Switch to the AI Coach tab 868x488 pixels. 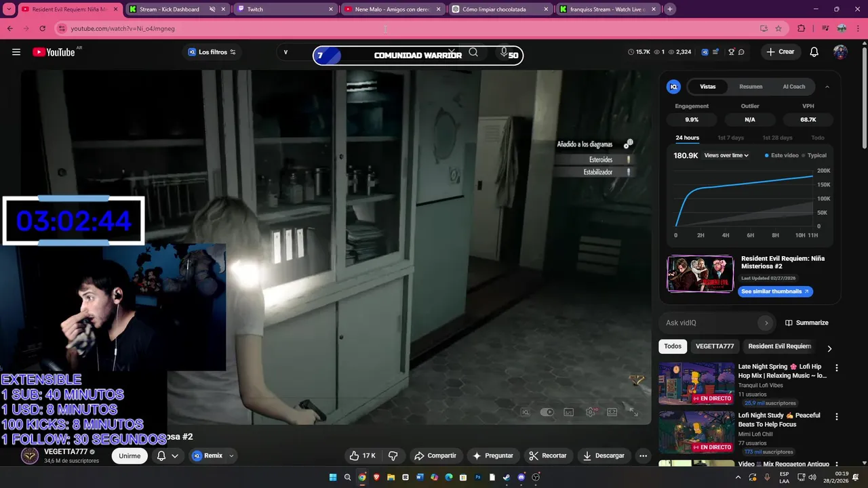(794, 87)
